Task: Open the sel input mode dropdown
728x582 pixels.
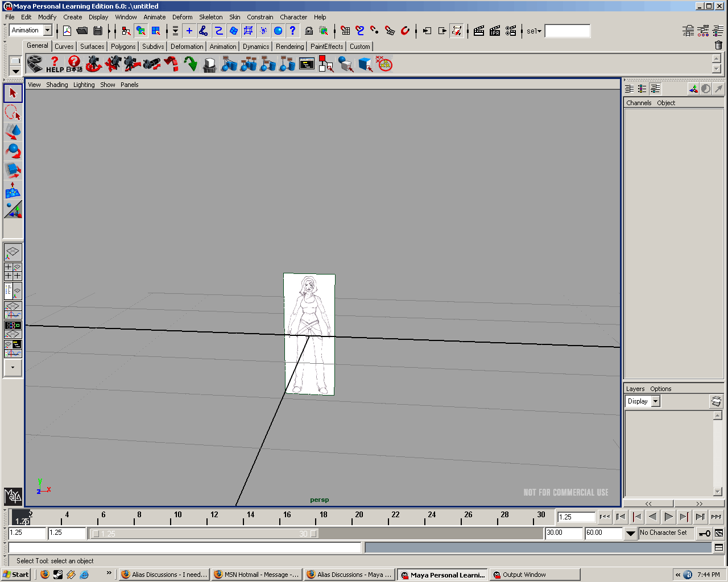Action: (534, 31)
